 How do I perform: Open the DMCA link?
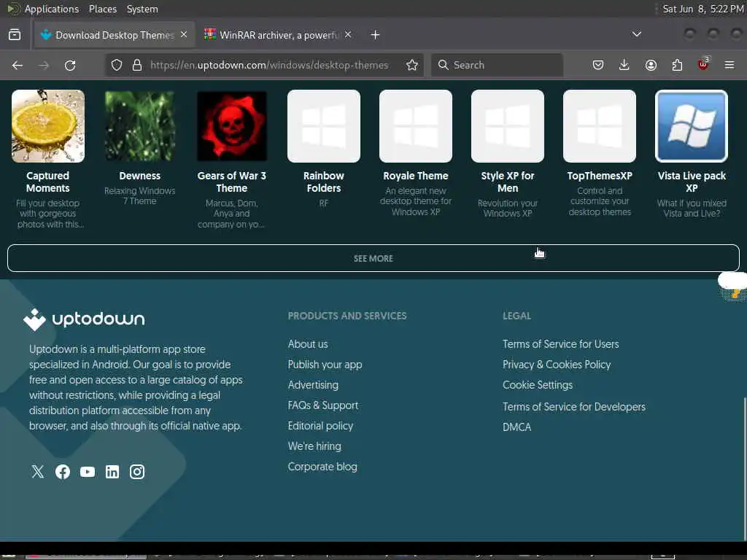coord(517,427)
